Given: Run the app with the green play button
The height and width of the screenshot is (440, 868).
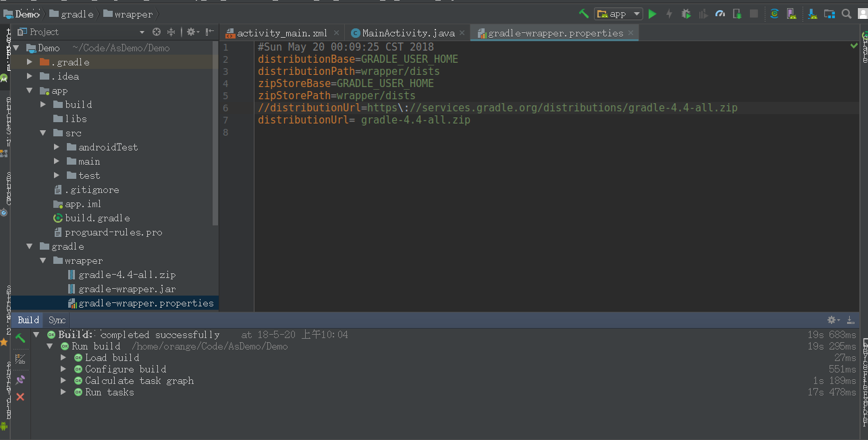Looking at the screenshot, I should (652, 13).
